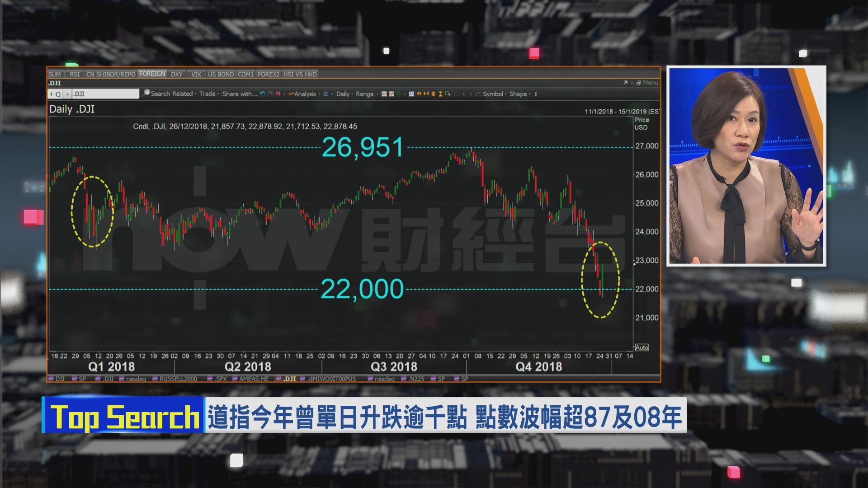Expand the Range dropdown

366,94
